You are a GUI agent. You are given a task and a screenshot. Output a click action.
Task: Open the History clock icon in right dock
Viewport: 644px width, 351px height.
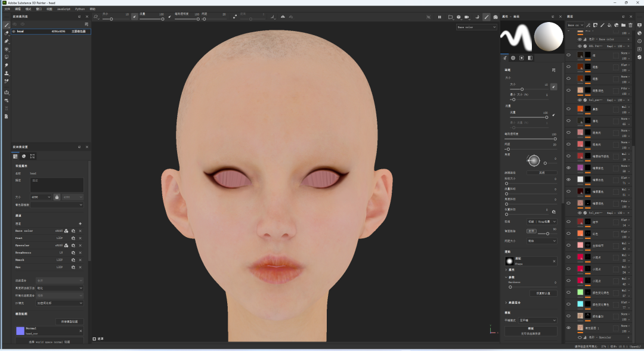pos(639,41)
